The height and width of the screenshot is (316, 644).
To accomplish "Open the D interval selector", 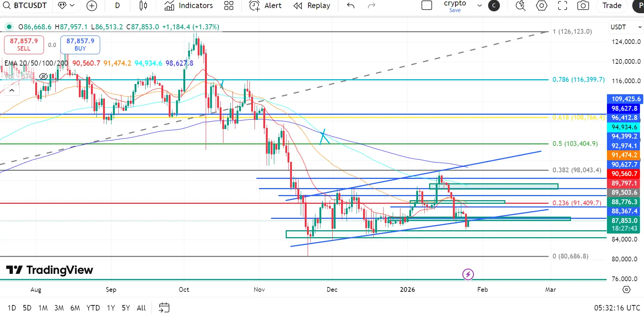I will click(x=117, y=5).
